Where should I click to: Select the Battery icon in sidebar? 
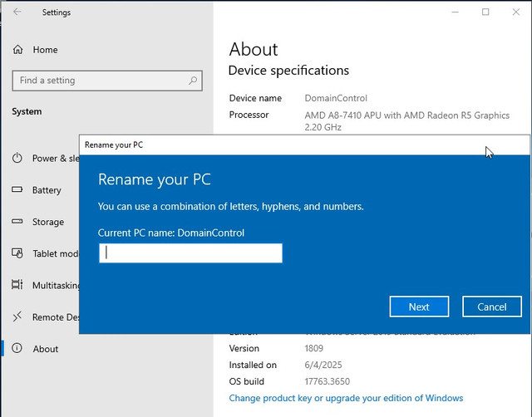point(17,189)
